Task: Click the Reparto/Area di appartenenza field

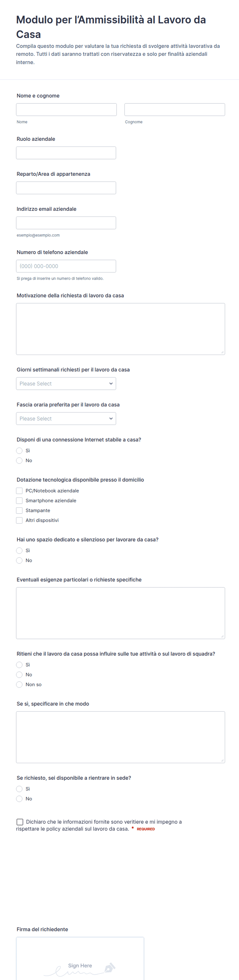Action: click(x=66, y=188)
